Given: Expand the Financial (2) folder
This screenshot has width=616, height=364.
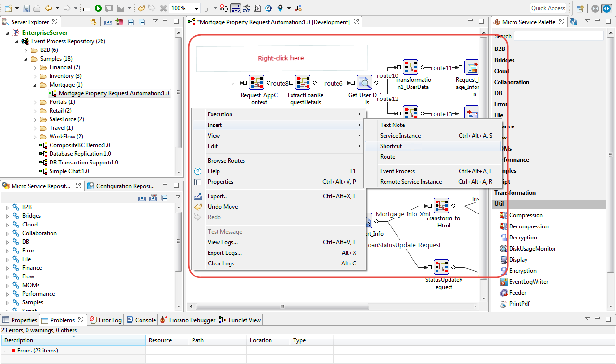Looking at the screenshot, I should [35, 68].
